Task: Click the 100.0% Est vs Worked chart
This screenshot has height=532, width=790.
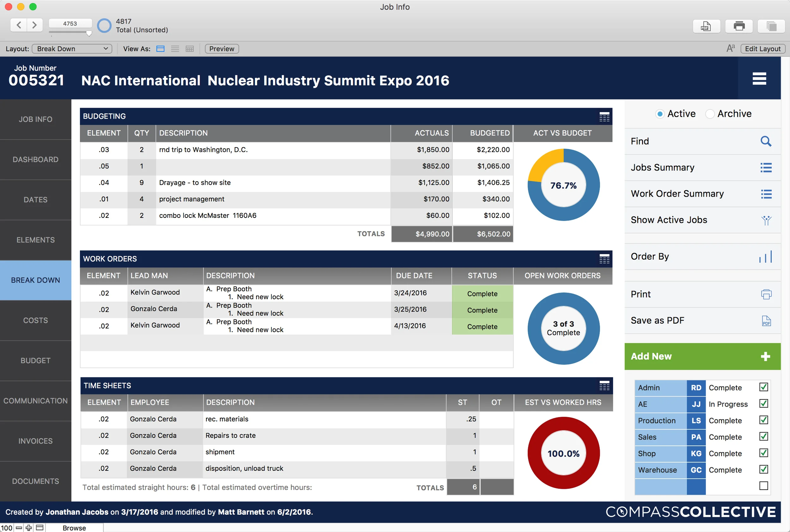Action: point(563,453)
